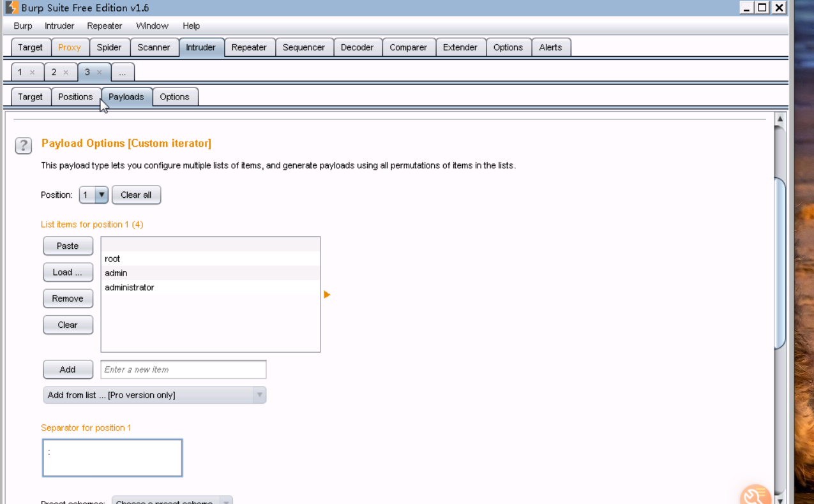Switch to the Proxy tab
The image size is (814, 504).
tap(70, 47)
